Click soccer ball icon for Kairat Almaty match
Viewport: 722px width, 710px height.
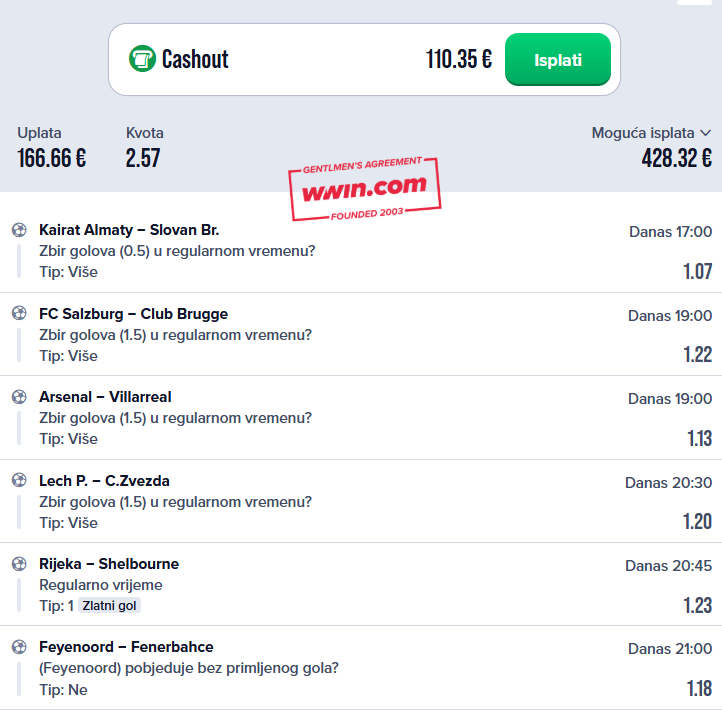(19, 229)
